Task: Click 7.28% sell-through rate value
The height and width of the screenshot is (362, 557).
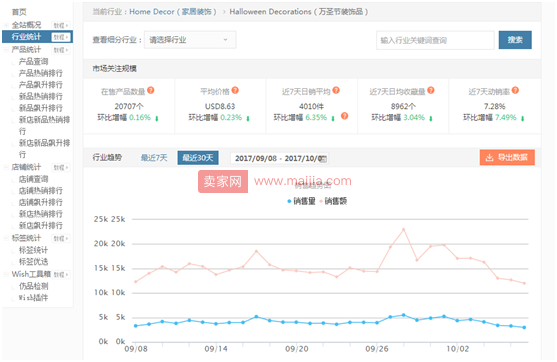Action: pyautogui.click(x=494, y=106)
